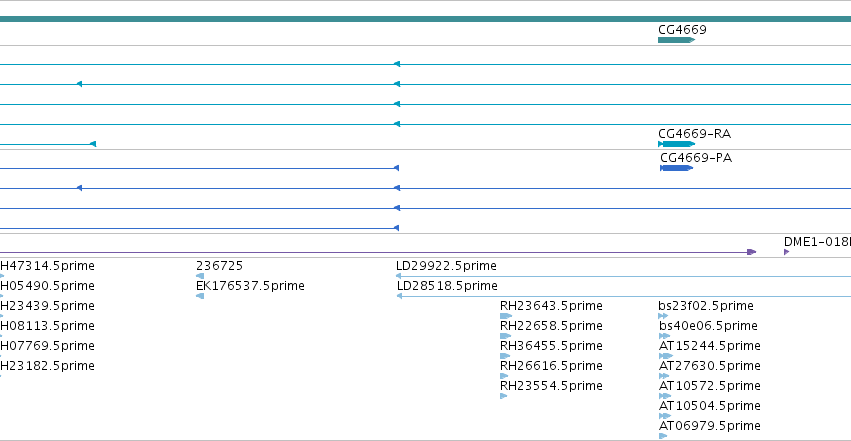Open the LD28518.5prime EST label
Screen dimensions: 851x441
447,286
